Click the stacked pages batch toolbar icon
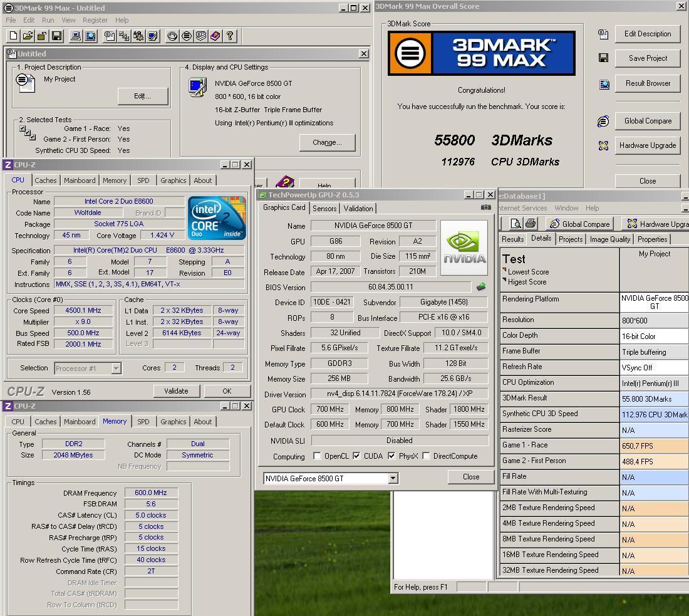 click(x=201, y=36)
